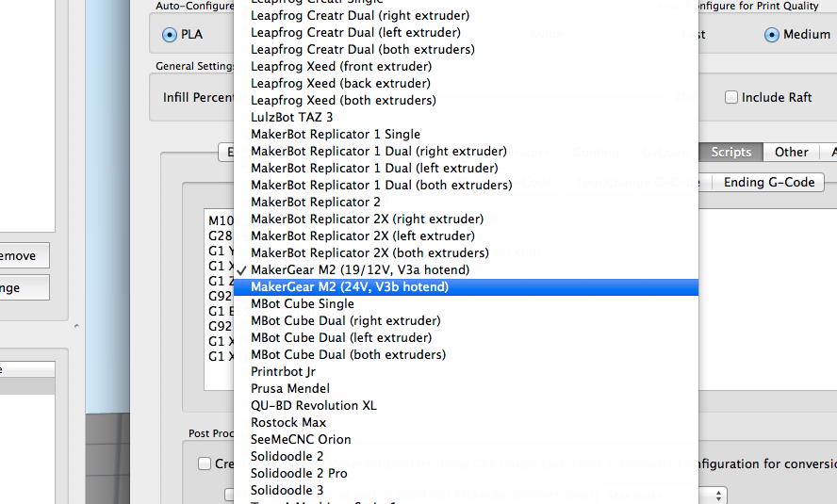This screenshot has width=837, height=504.
Task: Pick QU-BD Revolution XL profile
Action: [313, 405]
